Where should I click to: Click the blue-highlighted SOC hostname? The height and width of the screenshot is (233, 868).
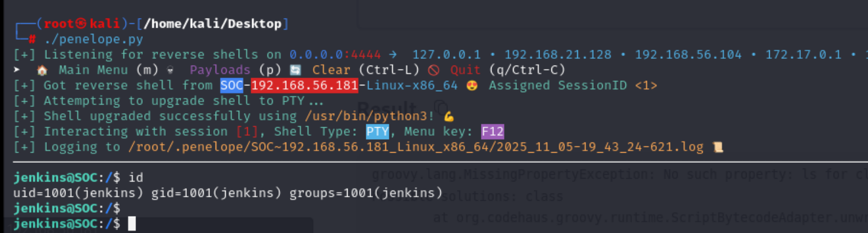[x=231, y=85]
